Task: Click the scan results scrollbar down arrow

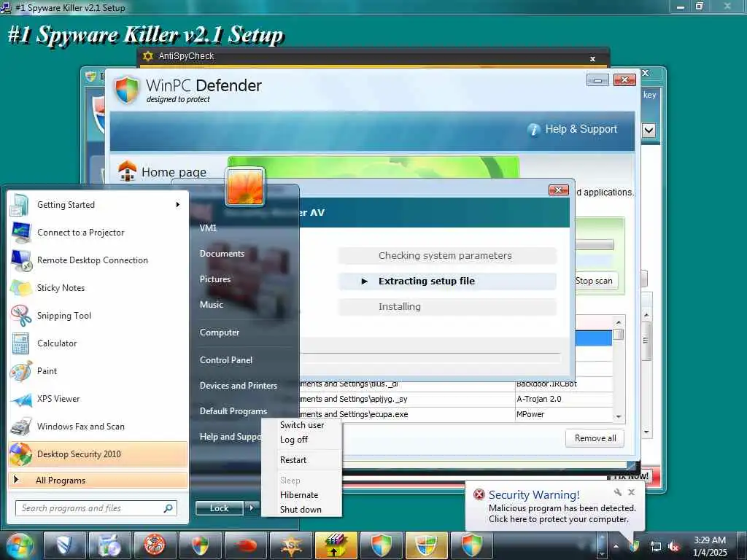Action: pos(619,416)
